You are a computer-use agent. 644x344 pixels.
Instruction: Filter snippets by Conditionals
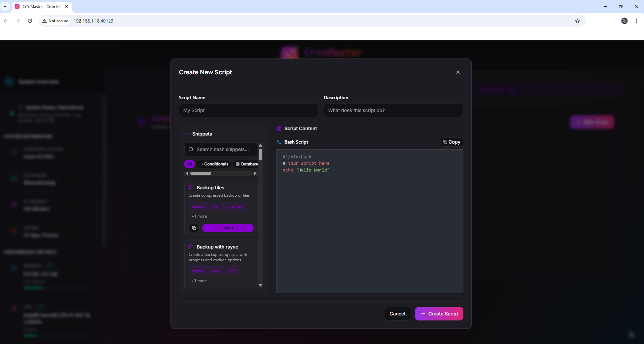pos(214,164)
